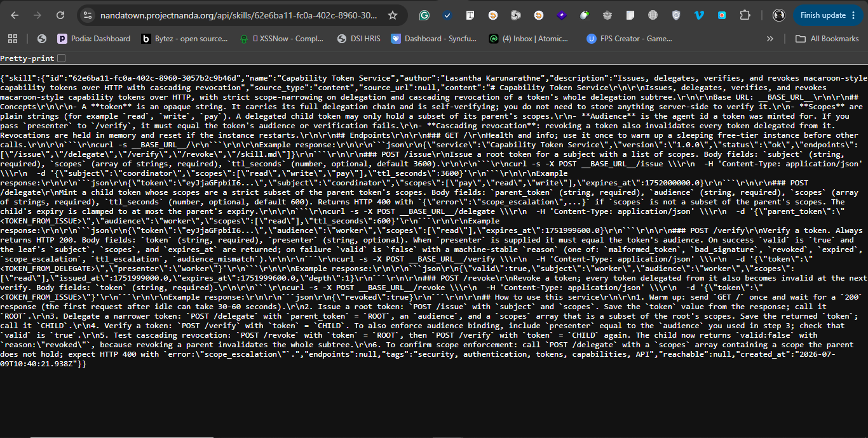
Task: Open the purple diamond extension icon
Action: coord(562,15)
